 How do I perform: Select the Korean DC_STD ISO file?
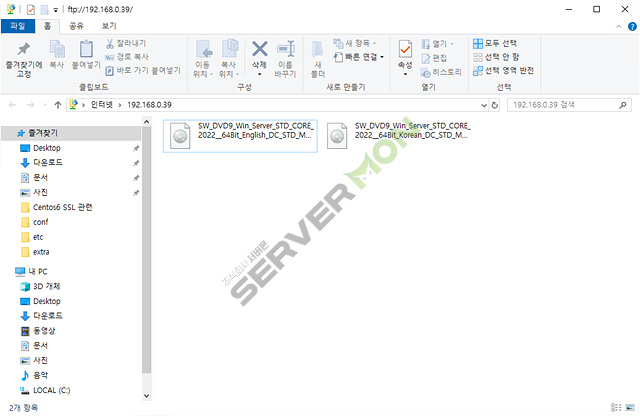point(398,136)
